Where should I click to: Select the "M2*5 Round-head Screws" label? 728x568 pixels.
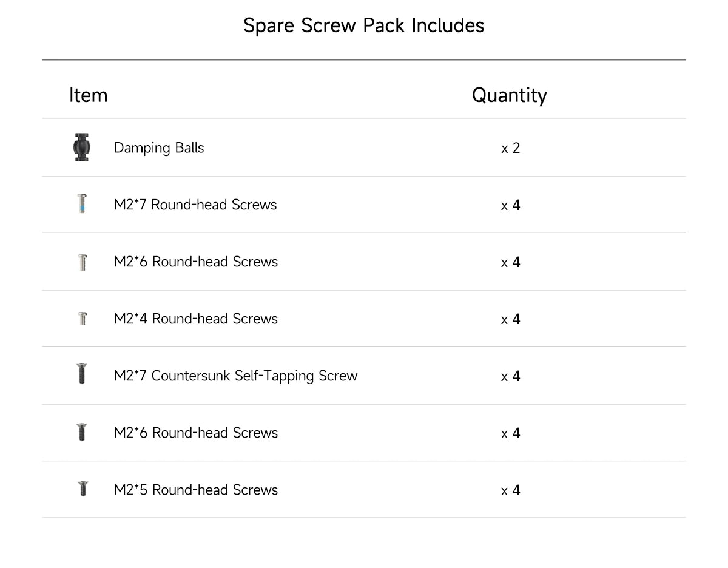pyautogui.click(x=196, y=490)
